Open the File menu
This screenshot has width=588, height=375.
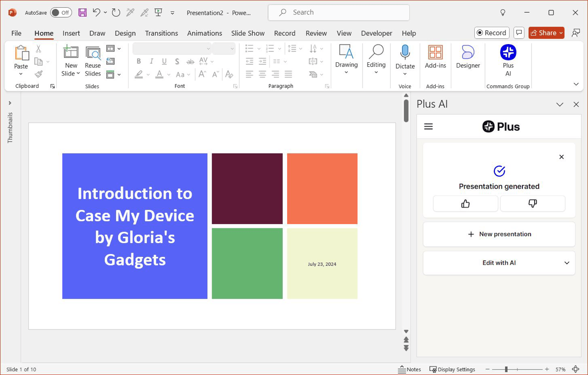16,33
